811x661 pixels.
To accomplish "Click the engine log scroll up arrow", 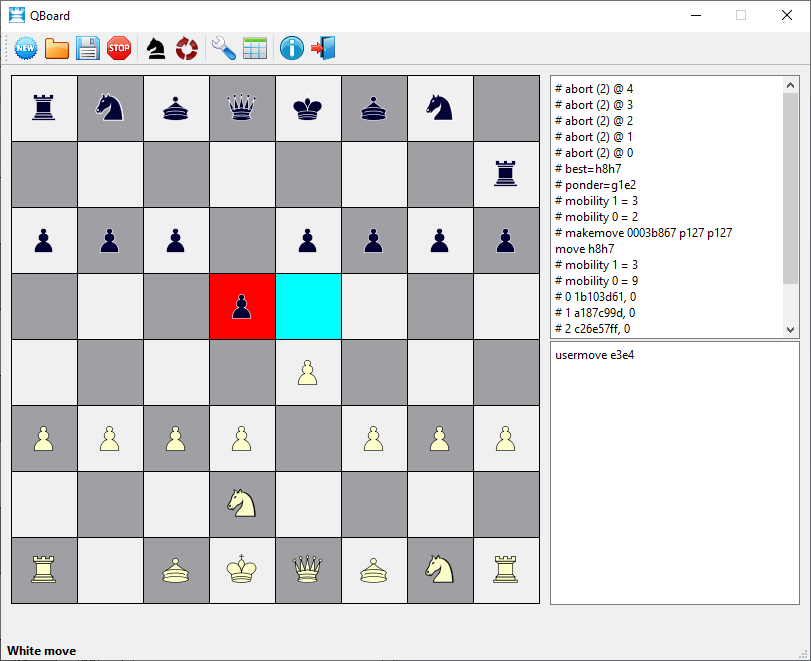I will [x=790, y=85].
